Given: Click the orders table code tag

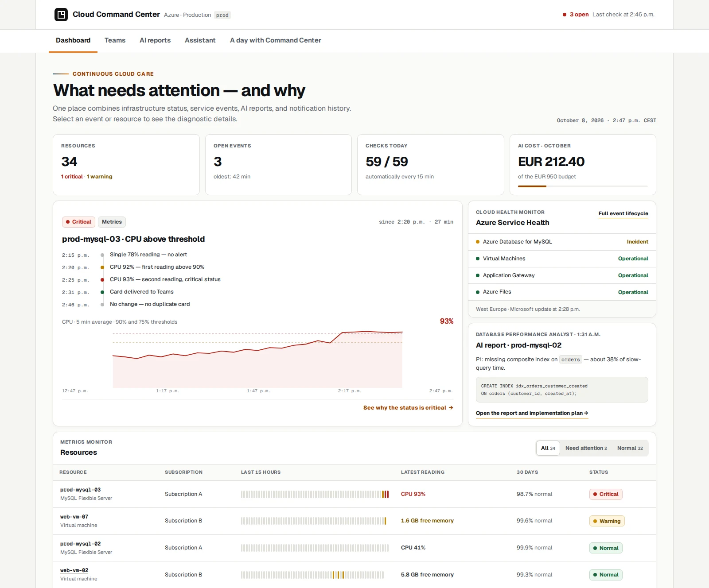Looking at the screenshot, I should point(570,360).
